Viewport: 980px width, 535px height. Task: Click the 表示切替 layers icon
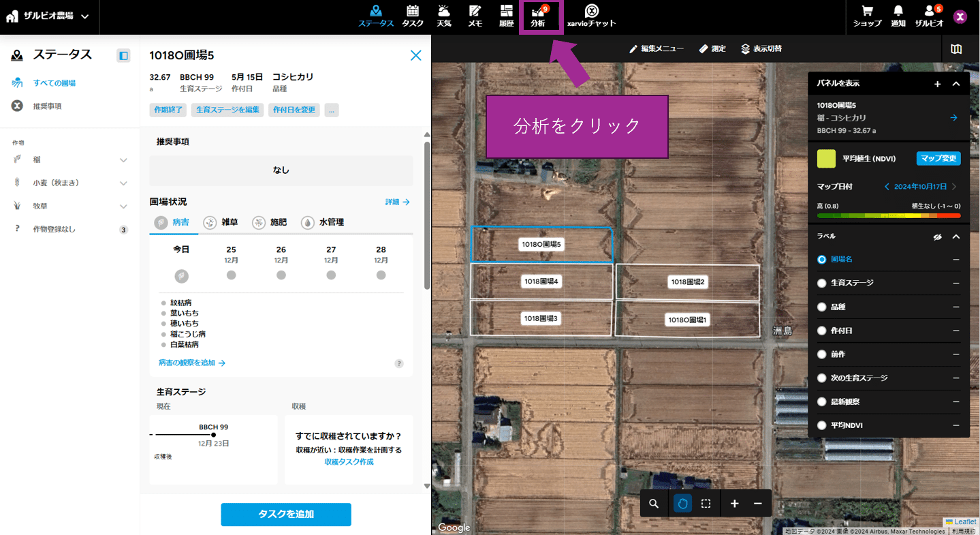pos(761,49)
